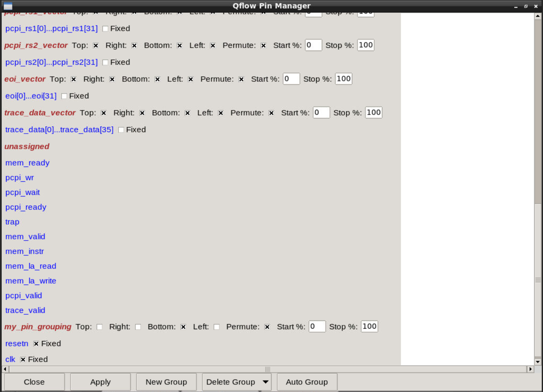Create a group with New Group
Screen dimensions: 543x392
(x=166, y=382)
